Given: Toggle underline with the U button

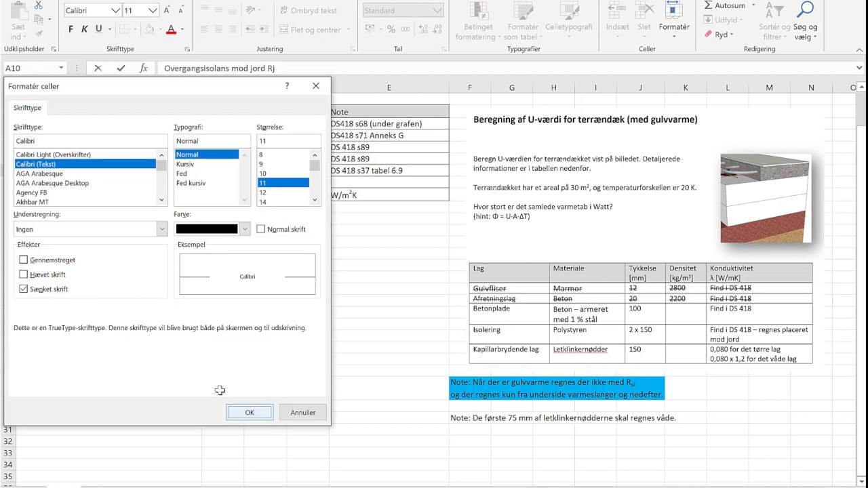Looking at the screenshot, I should 99,29.
